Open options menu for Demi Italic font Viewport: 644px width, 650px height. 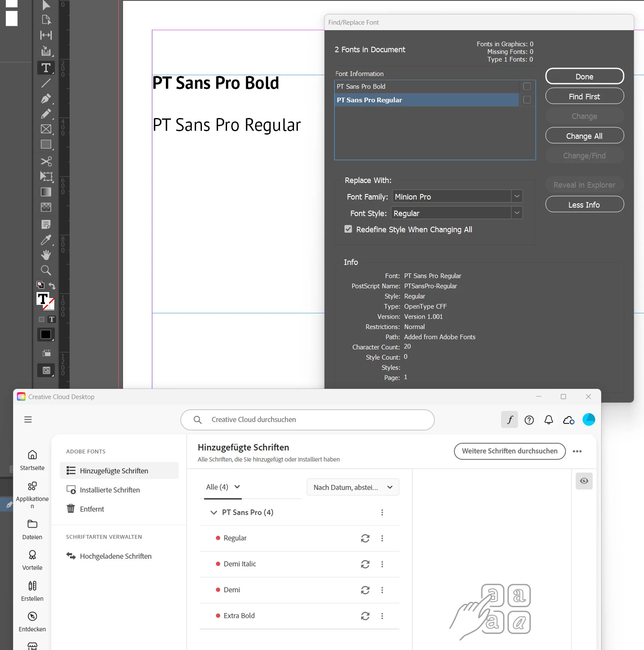pos(382,564)
